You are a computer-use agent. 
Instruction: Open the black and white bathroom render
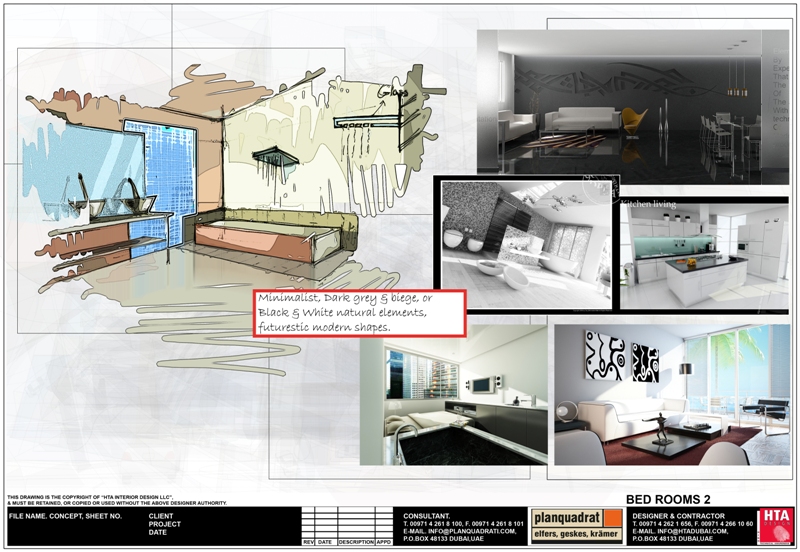(x=524, y=245)
